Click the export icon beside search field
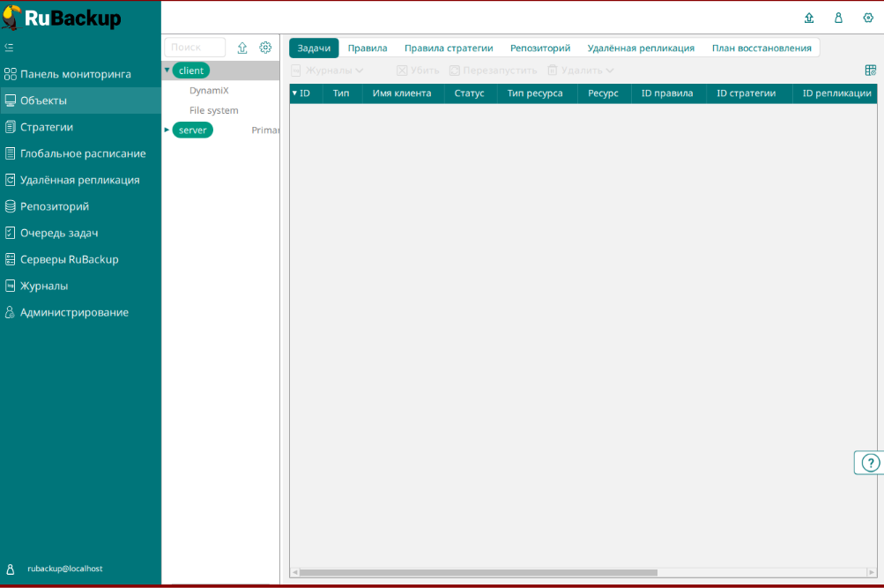 point(242,48)
